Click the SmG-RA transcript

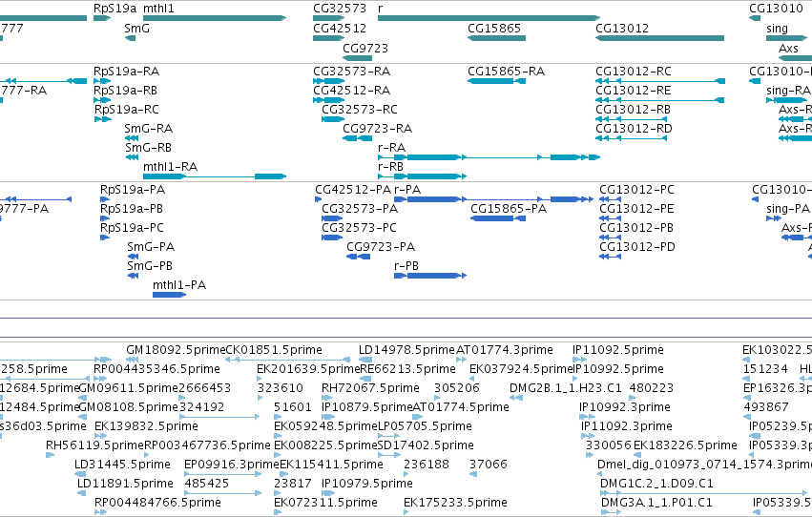click(132, 138)
